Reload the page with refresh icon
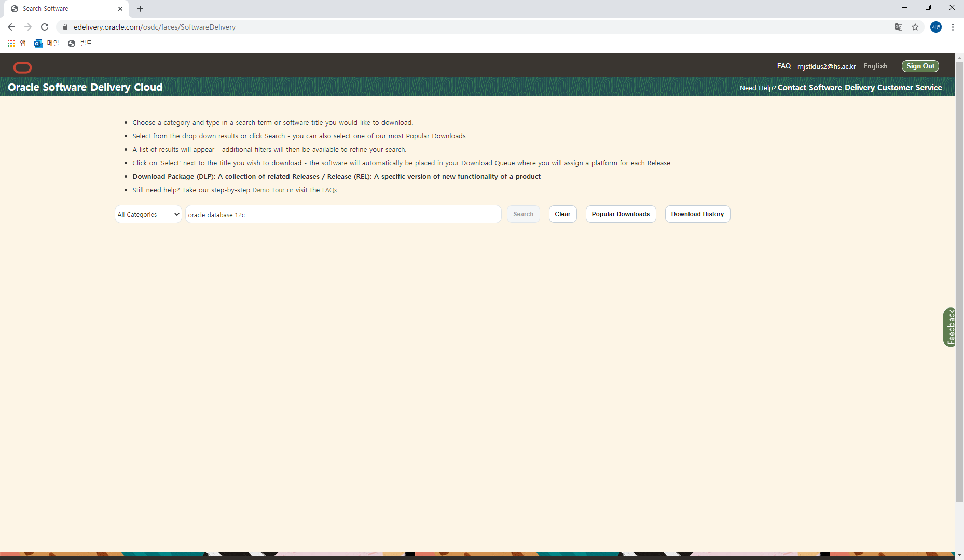This screenshot has height=560, width=964. 45,27
